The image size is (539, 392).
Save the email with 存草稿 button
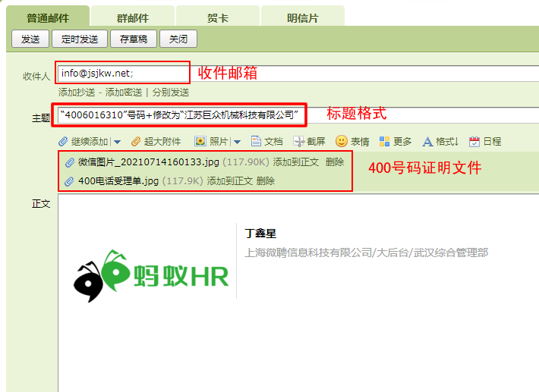coord(134,39)
